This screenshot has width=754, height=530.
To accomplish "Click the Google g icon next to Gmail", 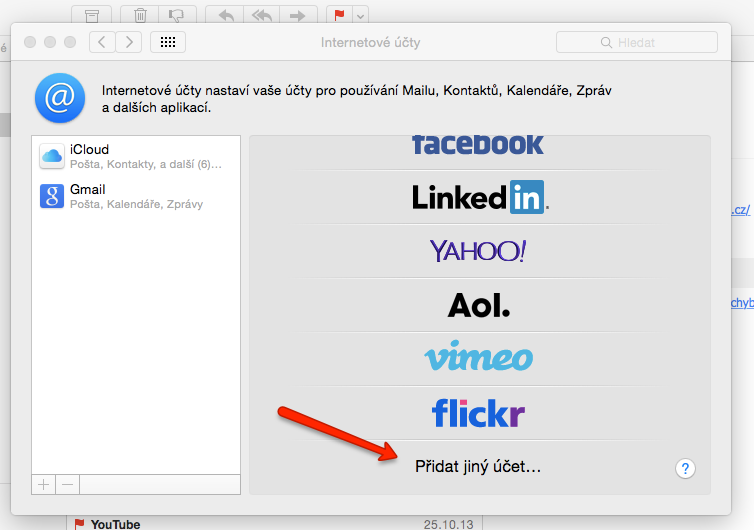I will [52, 196].
